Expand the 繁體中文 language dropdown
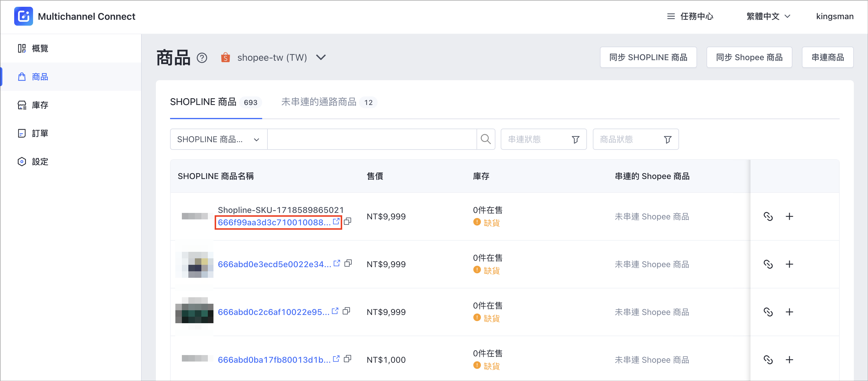This screenshot has width=868, height=381. point(768,17)
